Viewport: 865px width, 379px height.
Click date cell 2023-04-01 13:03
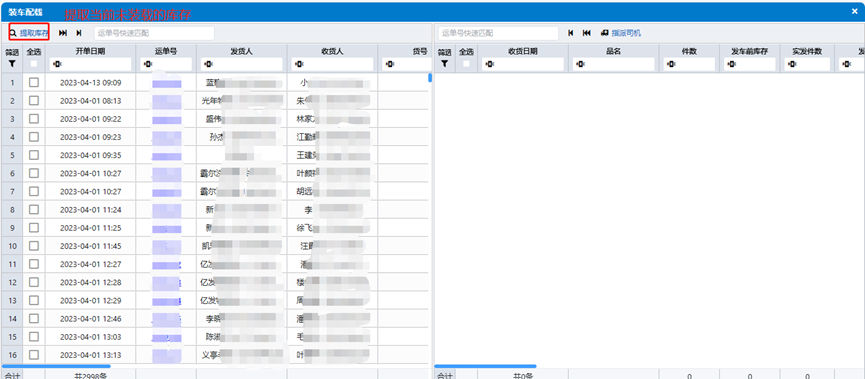pyautogui.click(x=90, y=337)
